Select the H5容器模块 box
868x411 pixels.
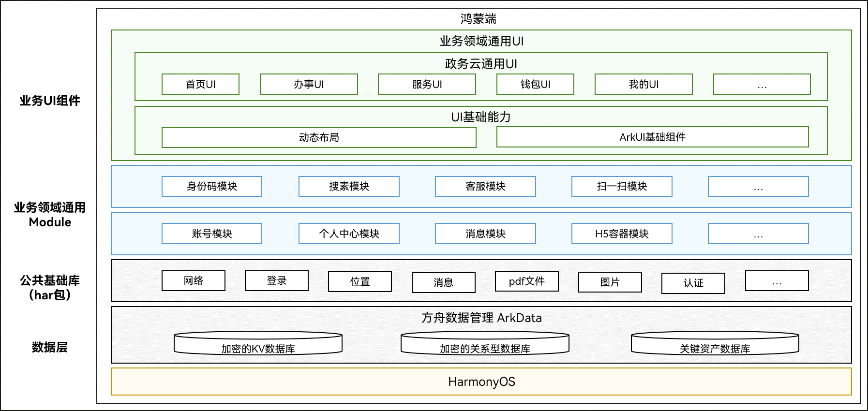tap(622, 234)
